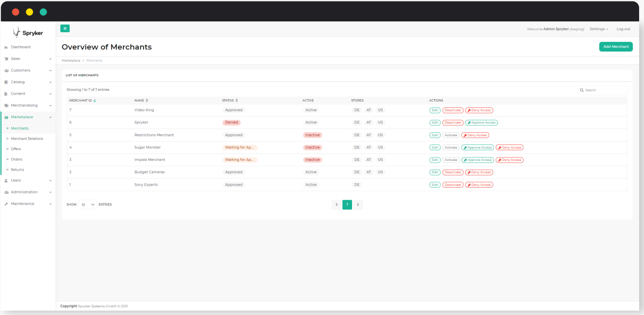Activate the Restrictions Merchant
Viewport: 644px width, 315px height.
click(x=451, y=135)
